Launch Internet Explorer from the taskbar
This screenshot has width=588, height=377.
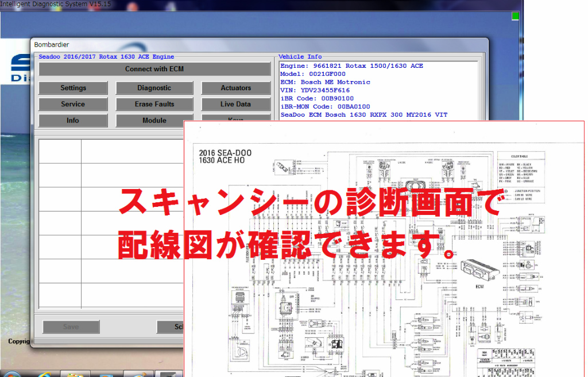44,374
